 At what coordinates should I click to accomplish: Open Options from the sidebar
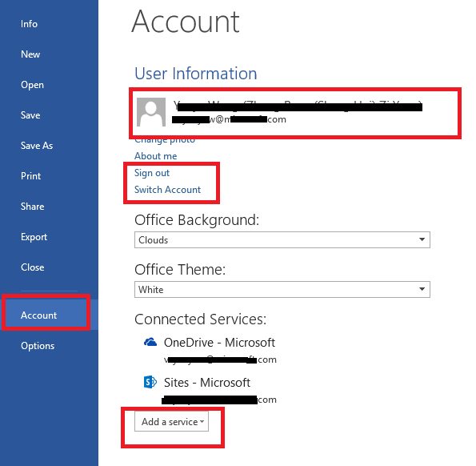tap(38, 346)
